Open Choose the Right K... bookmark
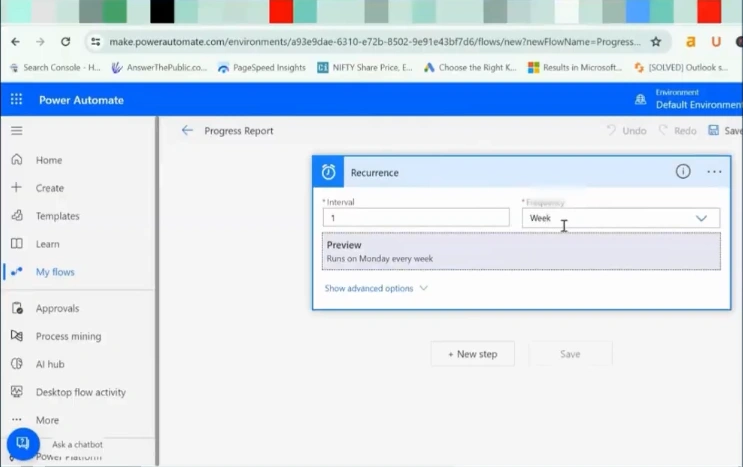 470,68
